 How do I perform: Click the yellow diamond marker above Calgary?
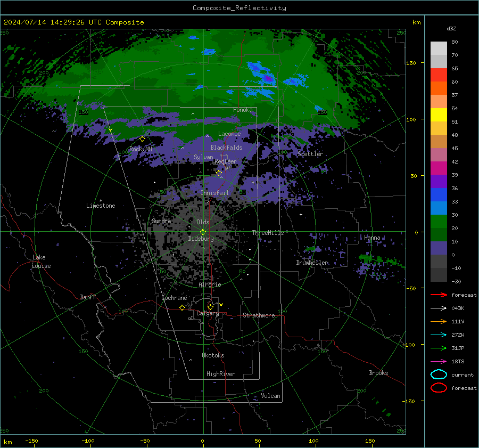pos(210,307)
